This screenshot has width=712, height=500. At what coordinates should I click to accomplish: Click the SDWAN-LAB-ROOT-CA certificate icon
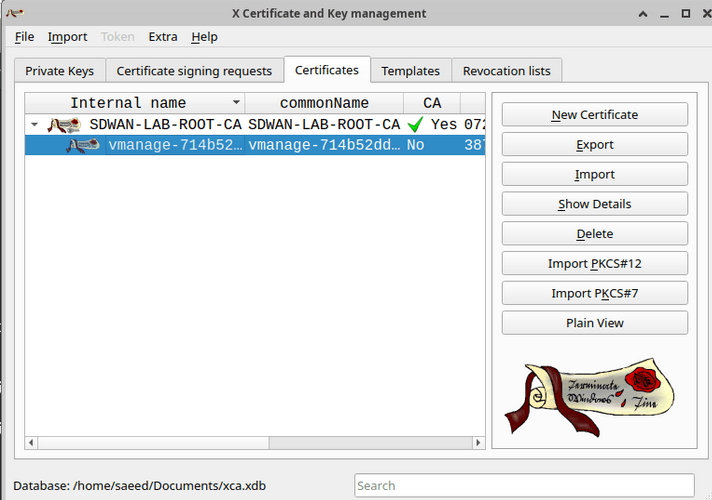(x=65, y=125)
